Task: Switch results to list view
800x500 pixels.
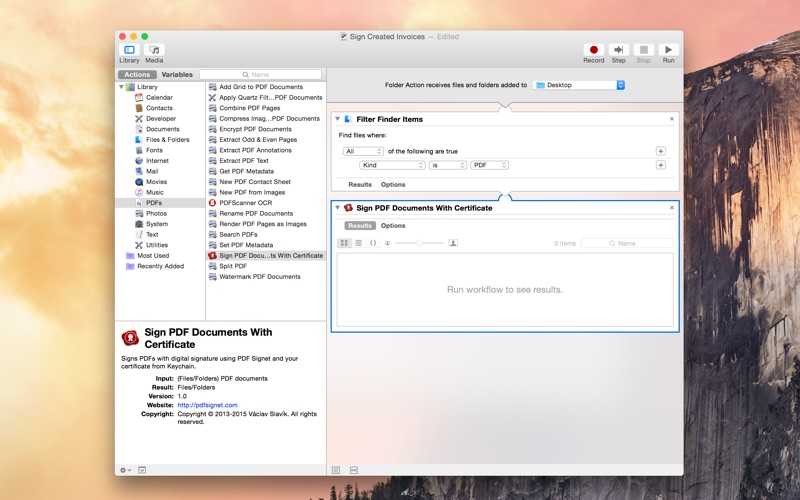Action: [359, 243]
